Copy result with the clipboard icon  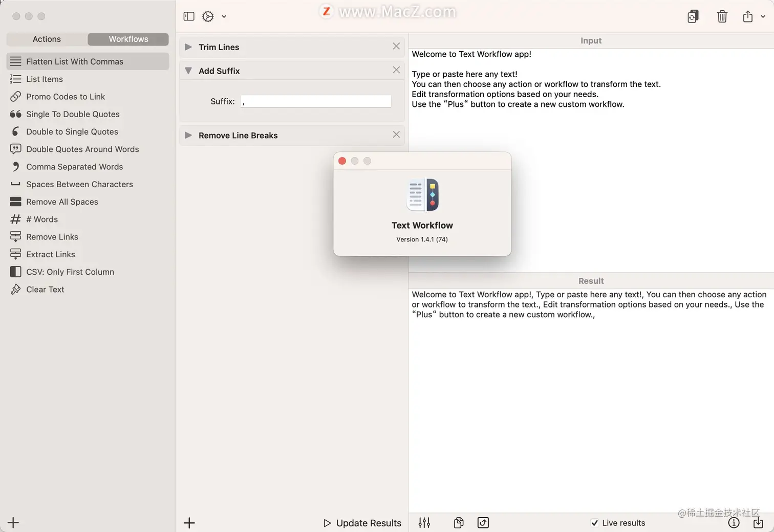point(459,523)
